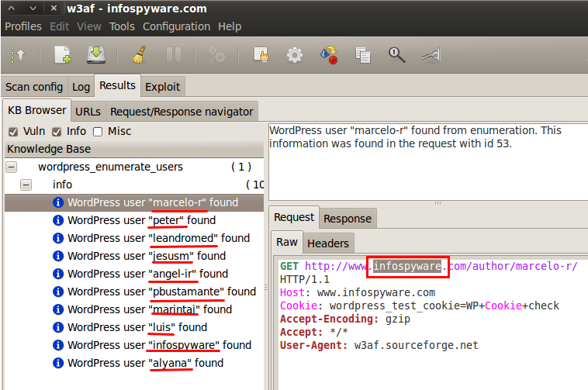Open manual request editor icon
588x390 pixels.
pyautogui.click(x=261, y=55)
